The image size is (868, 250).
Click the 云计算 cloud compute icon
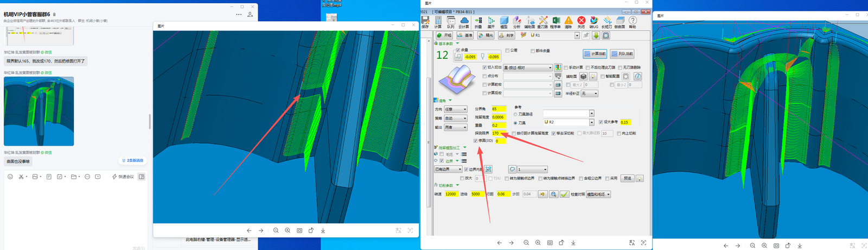(x=464, y=22)
